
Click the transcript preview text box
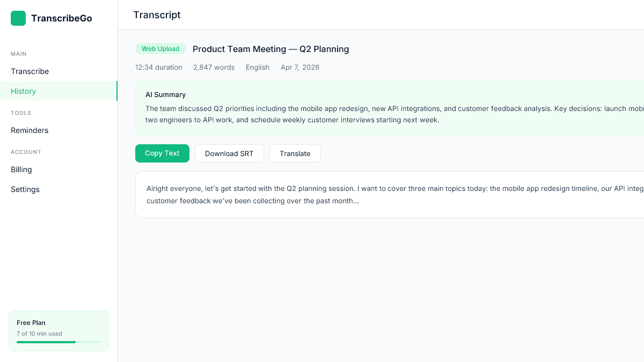(x=376, y=194)
